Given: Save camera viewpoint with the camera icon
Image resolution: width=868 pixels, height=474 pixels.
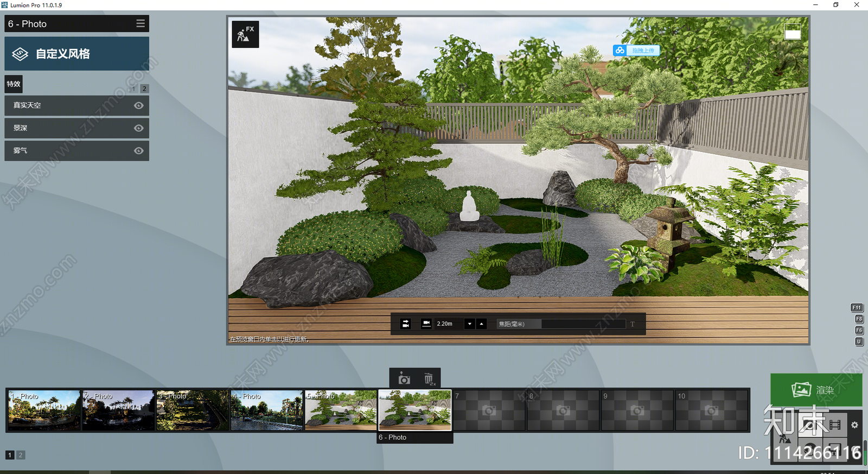Looking at the screenshot, I should pyautogui.click(x=404, y=379).
